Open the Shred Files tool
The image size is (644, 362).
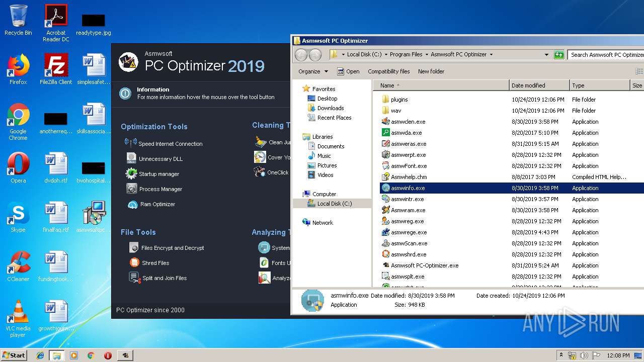tap(149, 262)
